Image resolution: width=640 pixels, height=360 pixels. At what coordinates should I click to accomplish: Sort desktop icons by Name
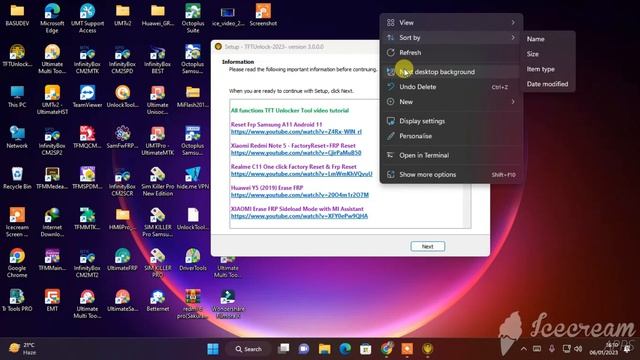[548, 39]
